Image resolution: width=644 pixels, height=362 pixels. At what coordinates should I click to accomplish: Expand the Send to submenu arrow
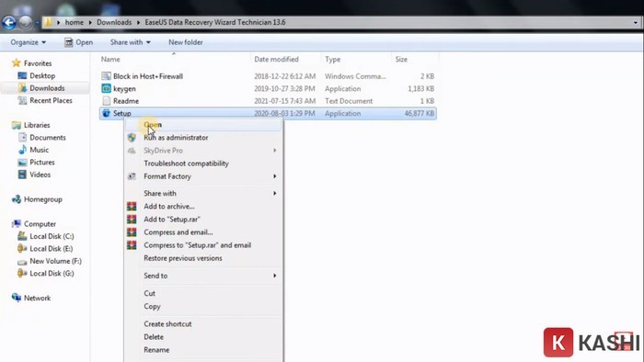tap(274, 276)
